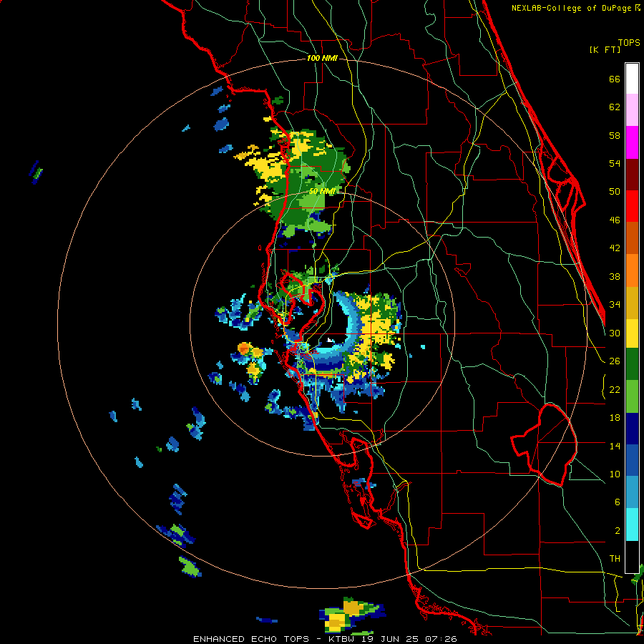Click the legend value 34
Screen dimensions: 644x644
pyautogui.click(x=615, y=305)
